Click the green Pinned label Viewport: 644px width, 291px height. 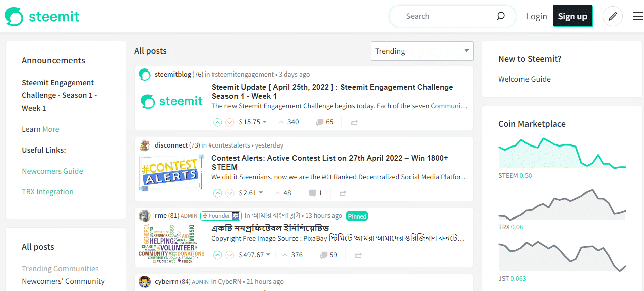357,216
